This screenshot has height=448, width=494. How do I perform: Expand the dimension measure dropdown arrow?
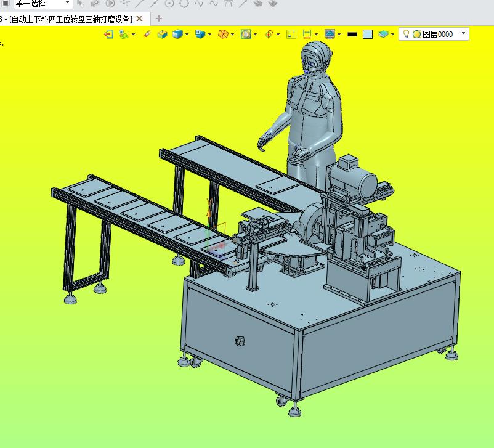(x=317, y=34)
